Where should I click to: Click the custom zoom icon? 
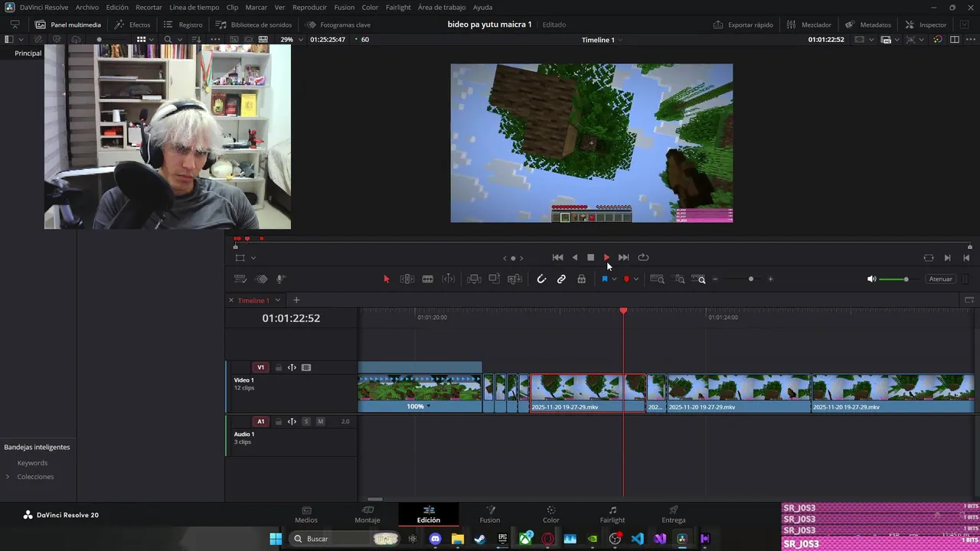click(x=698, y=279)
